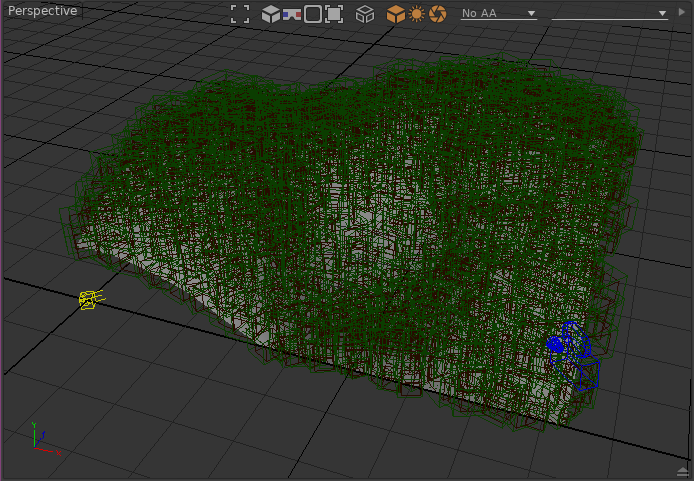Click the right arrow at toolbar end

click(x=682, y=14)
